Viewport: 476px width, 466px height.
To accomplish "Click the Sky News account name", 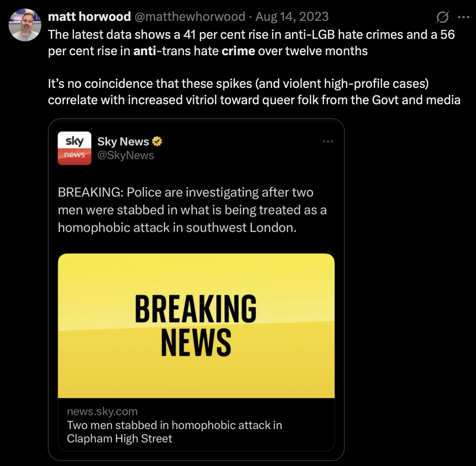I will 123,142.
